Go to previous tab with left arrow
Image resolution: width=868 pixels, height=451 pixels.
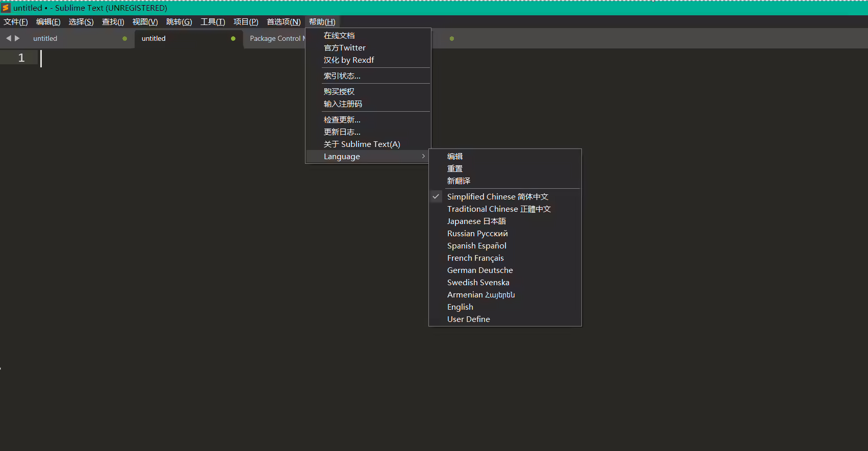click(x=8, y=38)
